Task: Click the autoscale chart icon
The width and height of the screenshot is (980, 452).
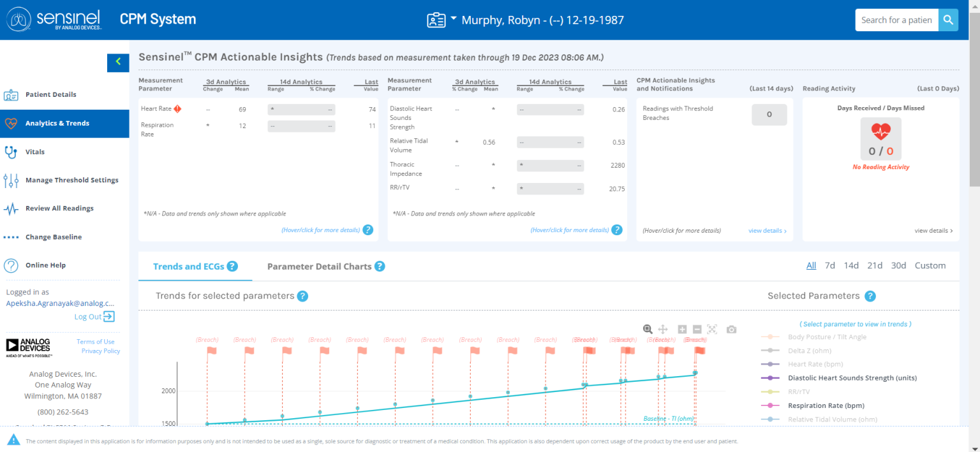Action: tap(712, 329)
